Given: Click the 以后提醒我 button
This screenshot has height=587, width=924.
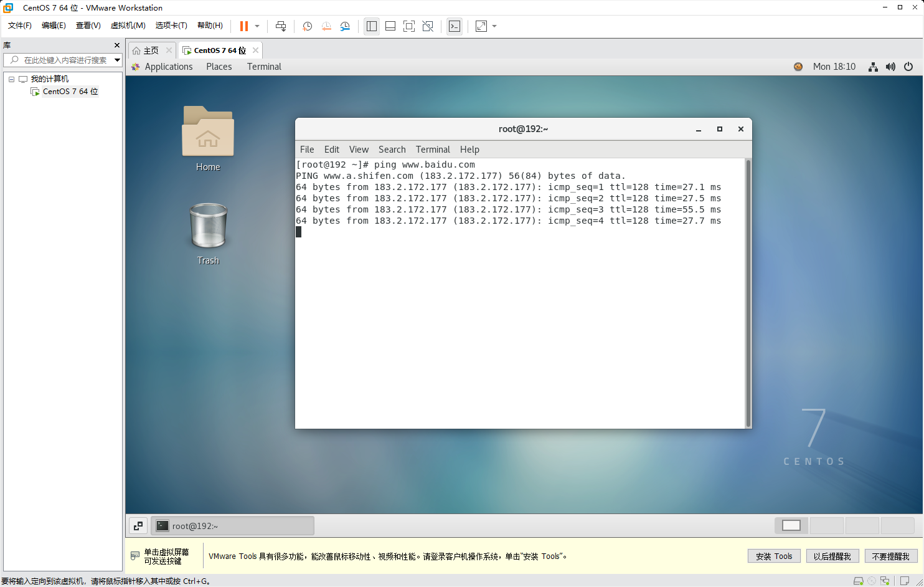Looking at the screenshot, I should (832, 556).
